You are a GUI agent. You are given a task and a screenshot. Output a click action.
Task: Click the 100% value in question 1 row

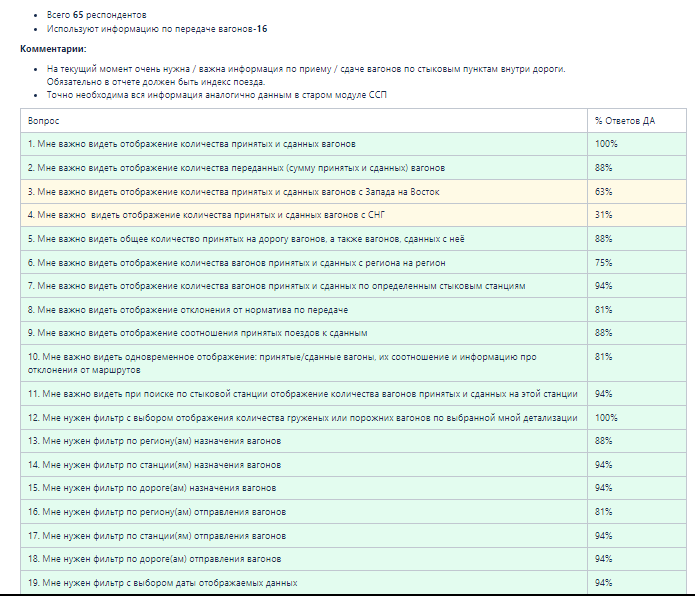click(x=606, y=144)
